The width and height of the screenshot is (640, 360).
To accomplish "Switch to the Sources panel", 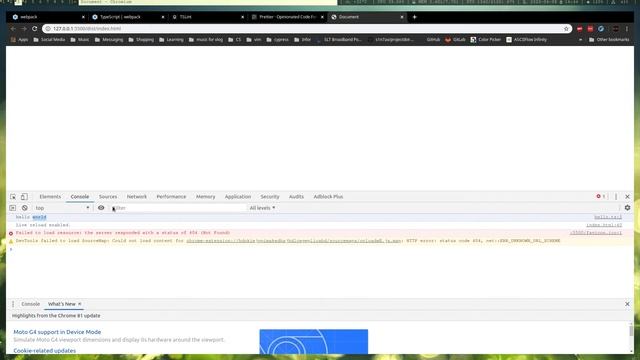I will pyautogui.click(x=108, y=197).
